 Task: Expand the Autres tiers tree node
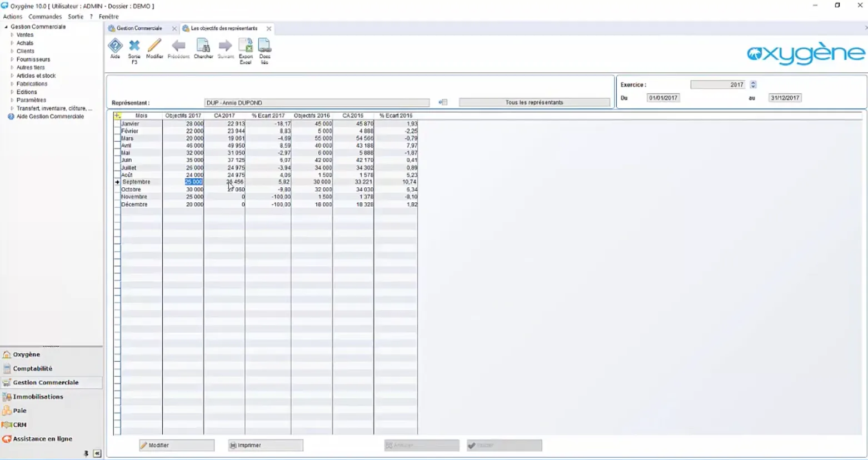point(12,67)
